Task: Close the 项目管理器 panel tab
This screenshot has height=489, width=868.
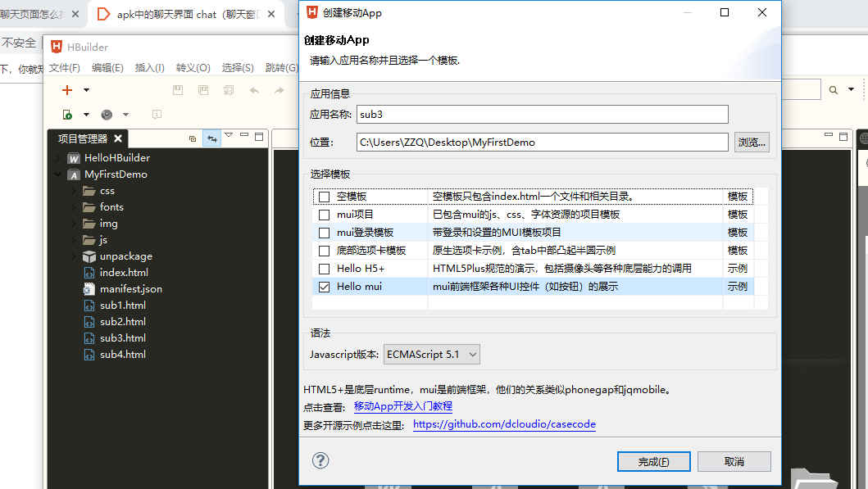Action: coord(118,138)
